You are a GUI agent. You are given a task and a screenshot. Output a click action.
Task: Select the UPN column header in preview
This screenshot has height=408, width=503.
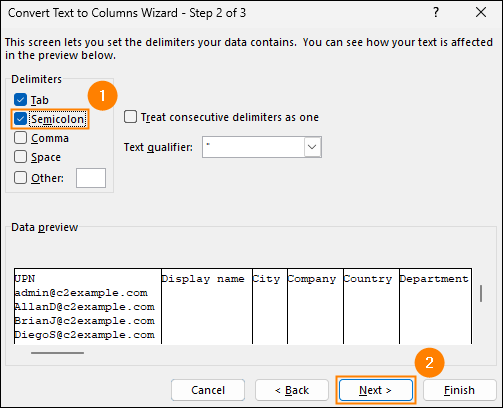tap(25, 279)
